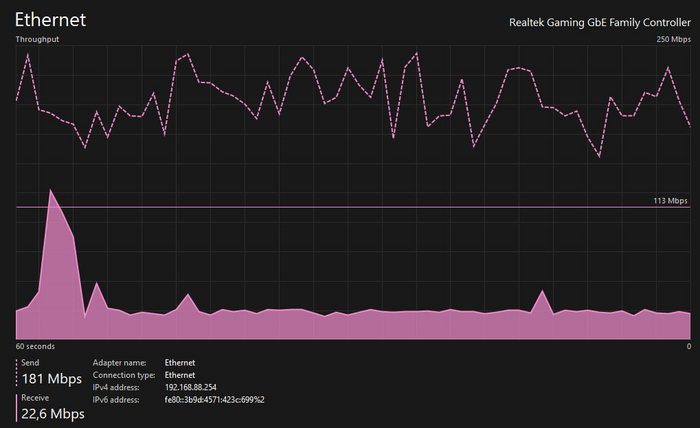Select the Ethernet connection type value
The width and height of the screenshot is (700, 428).
click(180, 375)
